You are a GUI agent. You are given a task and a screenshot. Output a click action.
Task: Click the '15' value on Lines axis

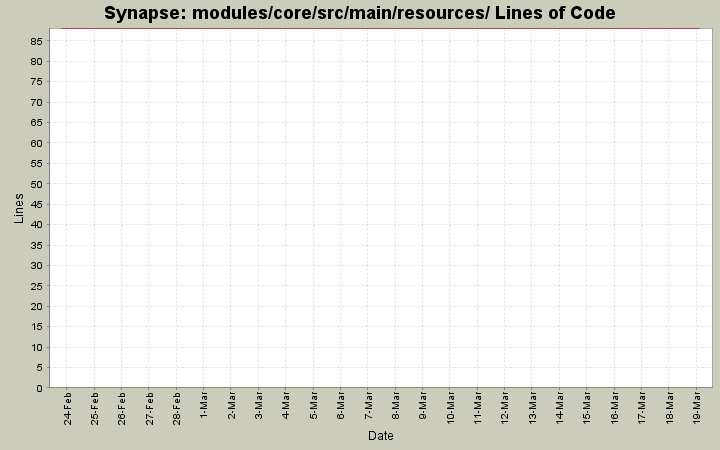click(x=37, y=327)
